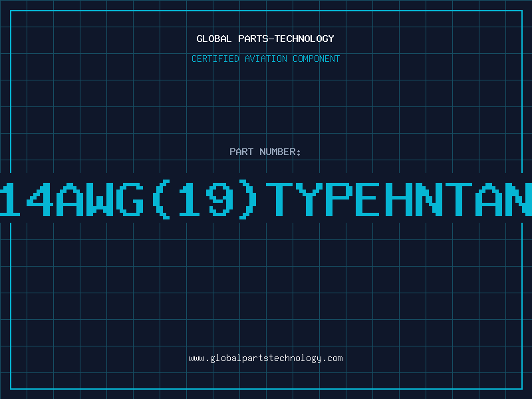
Task: Click the 14AWG(19)TYPEHNTAN part number text
Action: (266, 199)
